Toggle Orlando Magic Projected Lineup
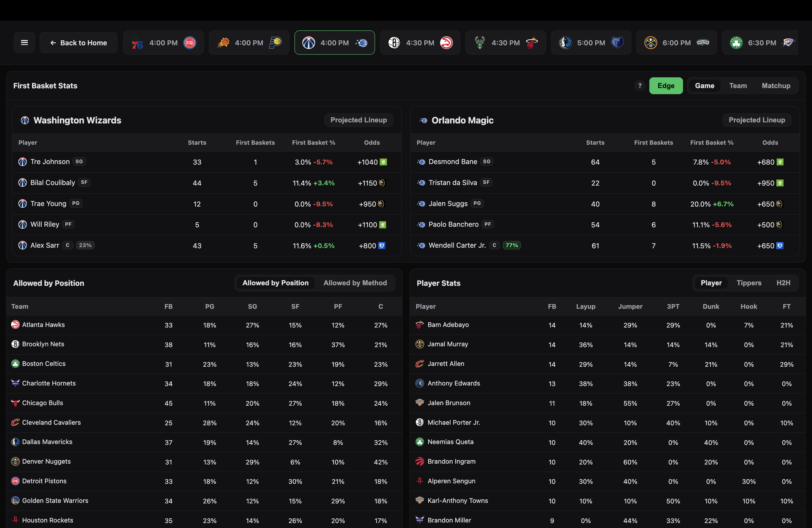Image resolution: width=812 pixels, height=528 pixels. [x=756, y=120]
